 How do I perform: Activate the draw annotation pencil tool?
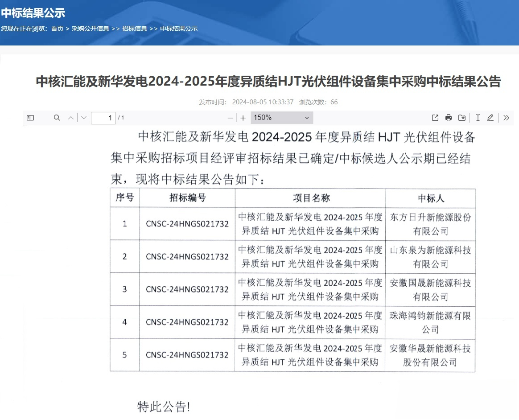(490, 117)
